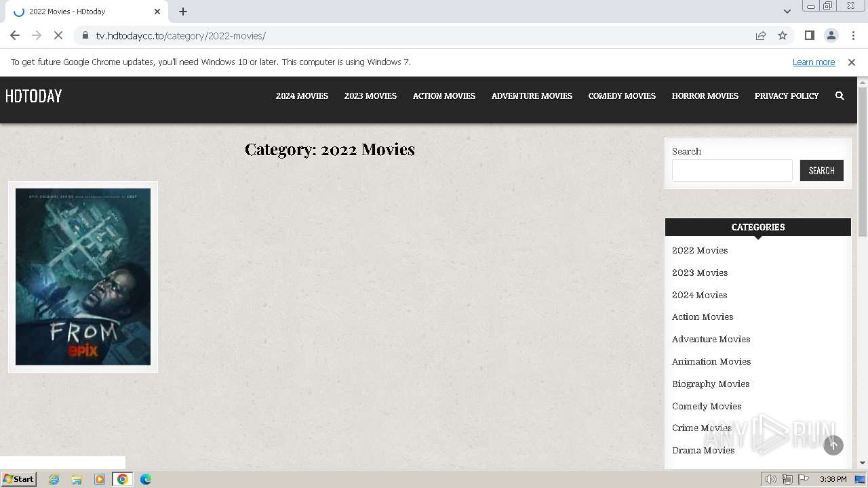Open the 2023 MOVIES menu item
Image resolution: width=868 pixels, height=488 pixels.
pos(370,96)
